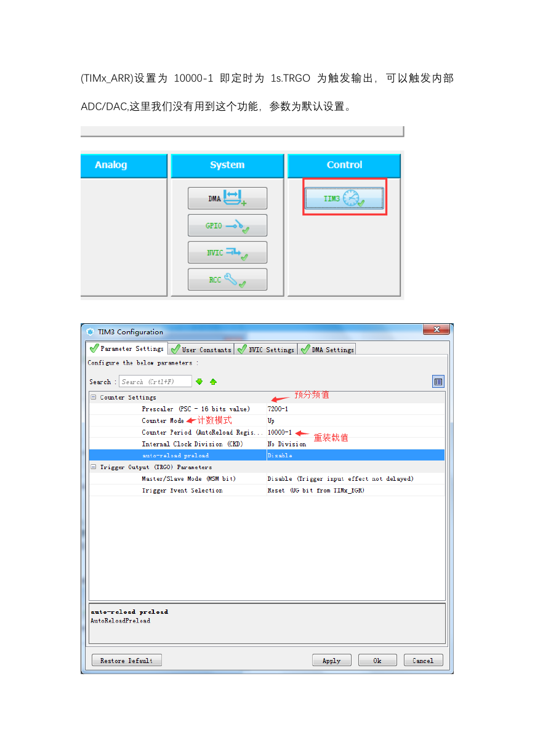Click the System column header
This screenshot has height=756, width=535.
227,165
